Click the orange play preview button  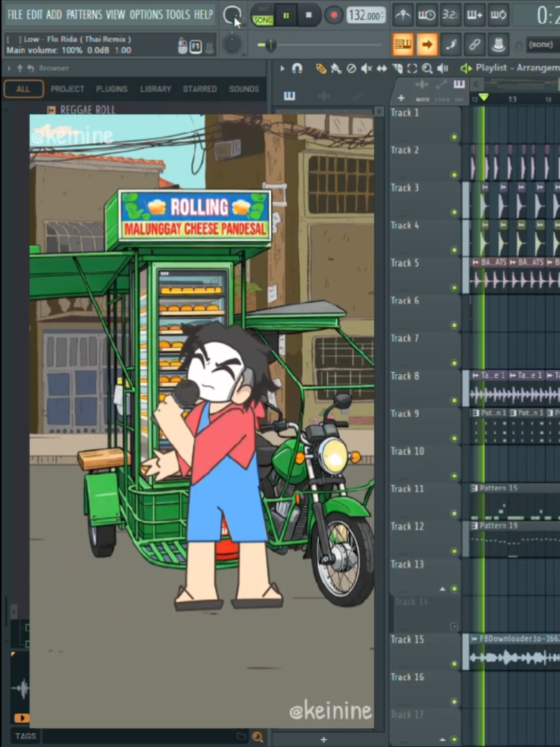(22, 718)
